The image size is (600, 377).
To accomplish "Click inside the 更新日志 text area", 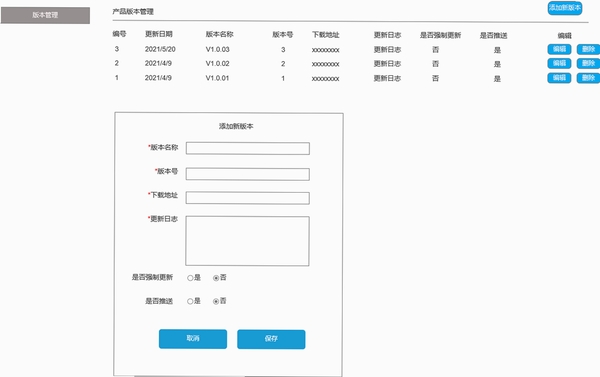I will [247, 241].
